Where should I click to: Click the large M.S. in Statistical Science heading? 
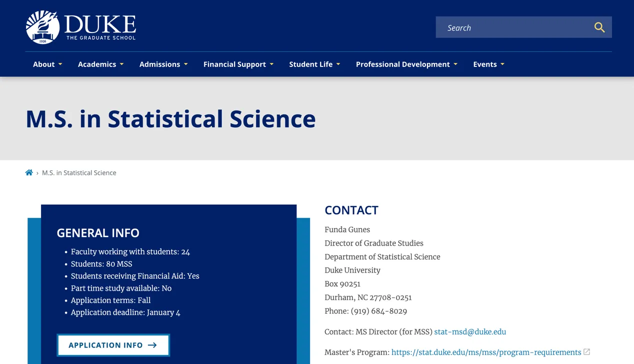click(x=170, y=119)
